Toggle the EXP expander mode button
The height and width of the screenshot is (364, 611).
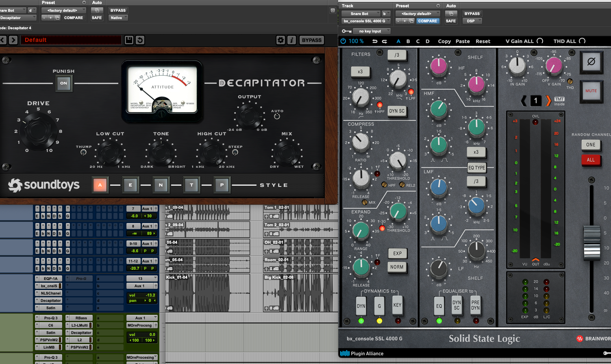(x=397, y=253)
